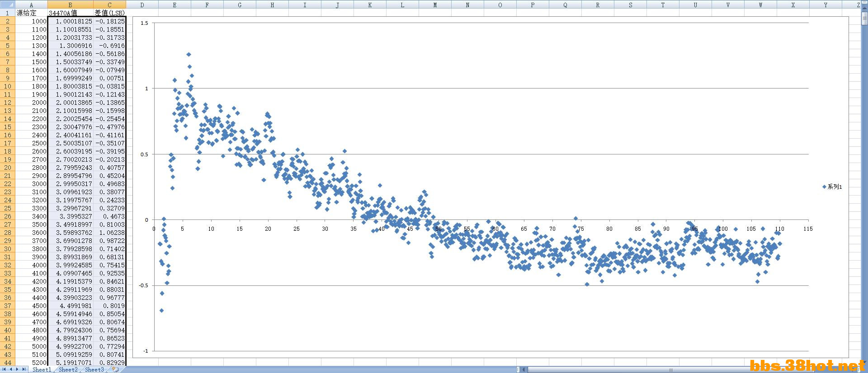Select column M header
This screenshot has width=868, height=373.
(435, 5)
